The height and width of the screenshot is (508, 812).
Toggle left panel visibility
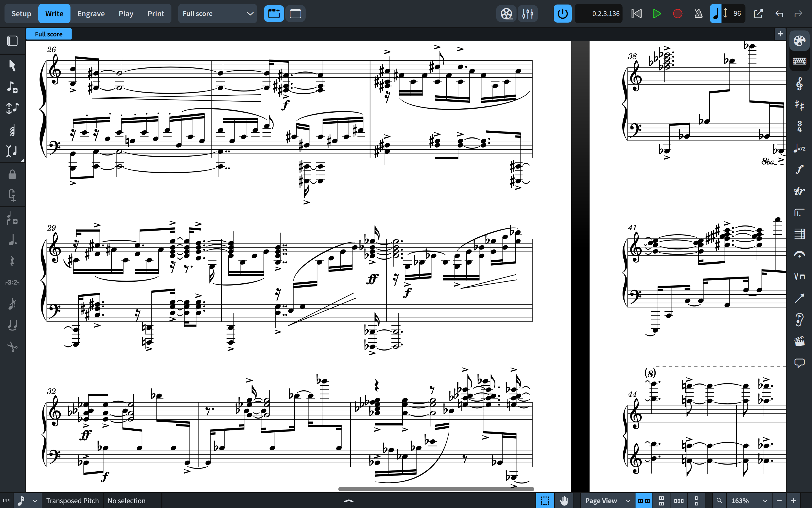coord(12,41)
